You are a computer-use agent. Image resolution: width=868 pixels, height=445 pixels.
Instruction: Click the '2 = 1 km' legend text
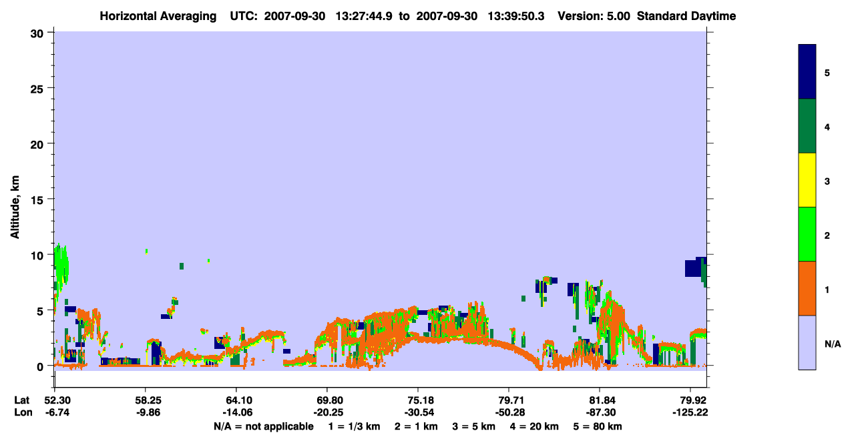[416, 426]
